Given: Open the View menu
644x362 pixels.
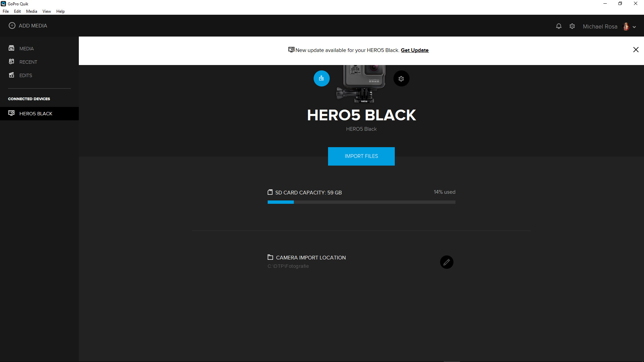Looking at the screenshot, I should [47, 11].
